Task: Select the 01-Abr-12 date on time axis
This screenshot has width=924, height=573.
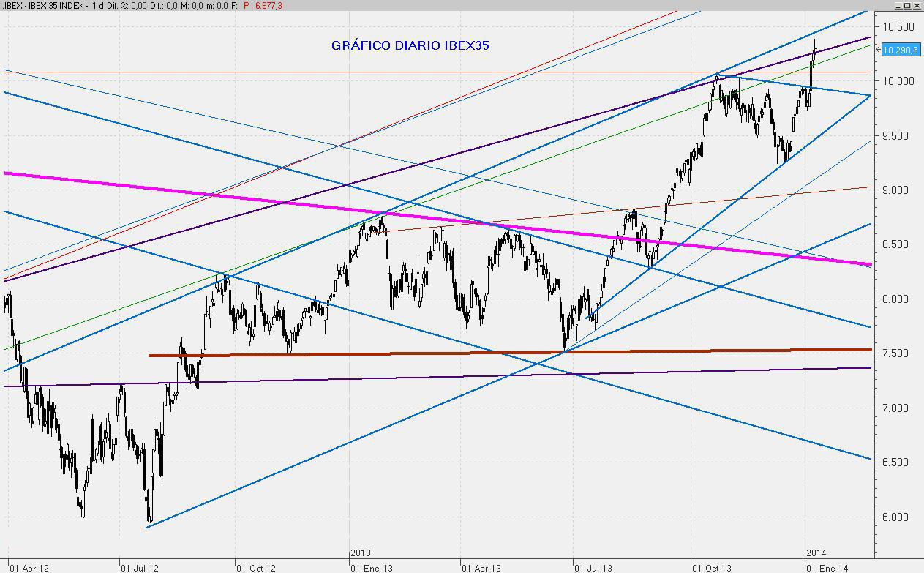Action: point(29,567)
